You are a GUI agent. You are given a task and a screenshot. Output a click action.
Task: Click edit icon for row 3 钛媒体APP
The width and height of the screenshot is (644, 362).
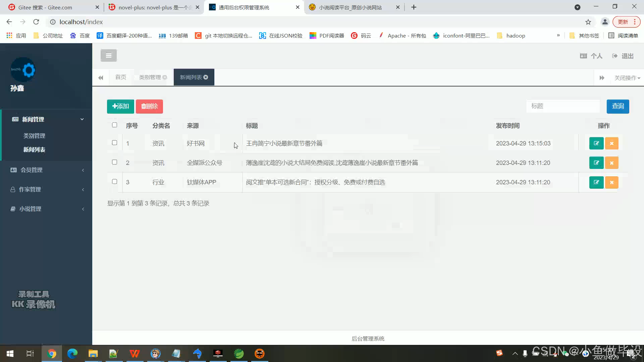(596, 182)
